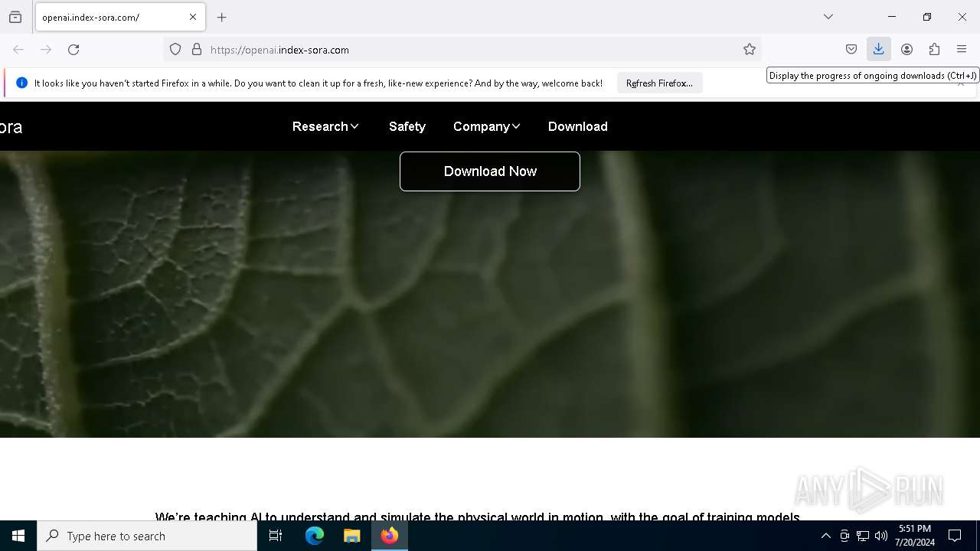Show hidden system tray icons
The image size is (980, 551).
point(825,536)
